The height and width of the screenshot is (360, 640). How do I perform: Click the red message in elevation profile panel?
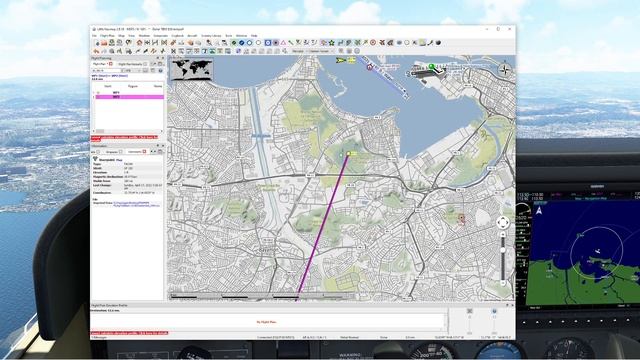[129, 333]
